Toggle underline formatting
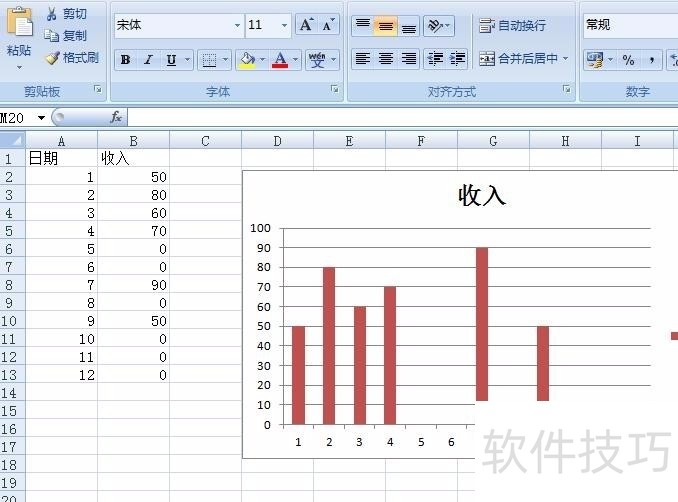 click(171, 60)
